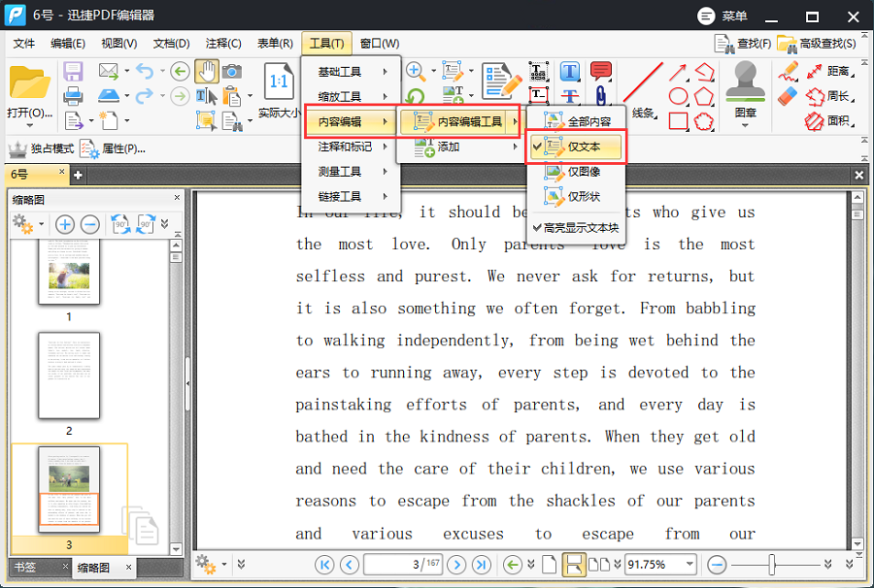Screen dimensions: 874x588
Task: Open file with the 打开(O) folder icon
Action: point(29,82)
